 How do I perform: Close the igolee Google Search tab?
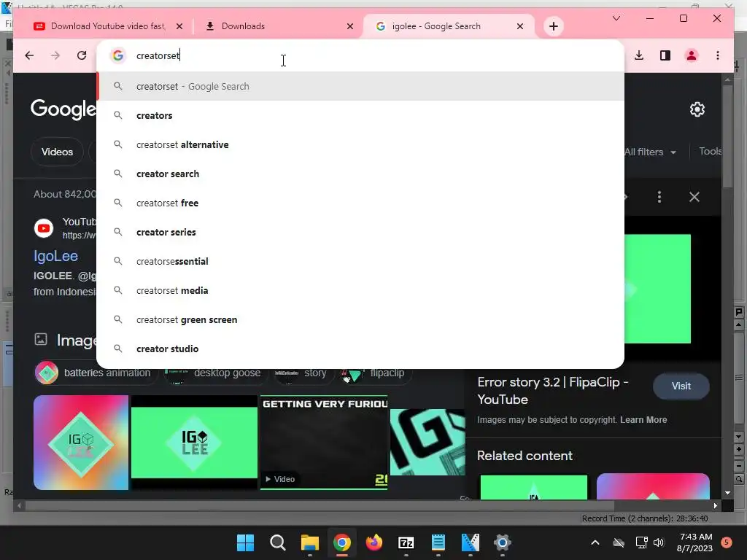[x=519, y=26]
